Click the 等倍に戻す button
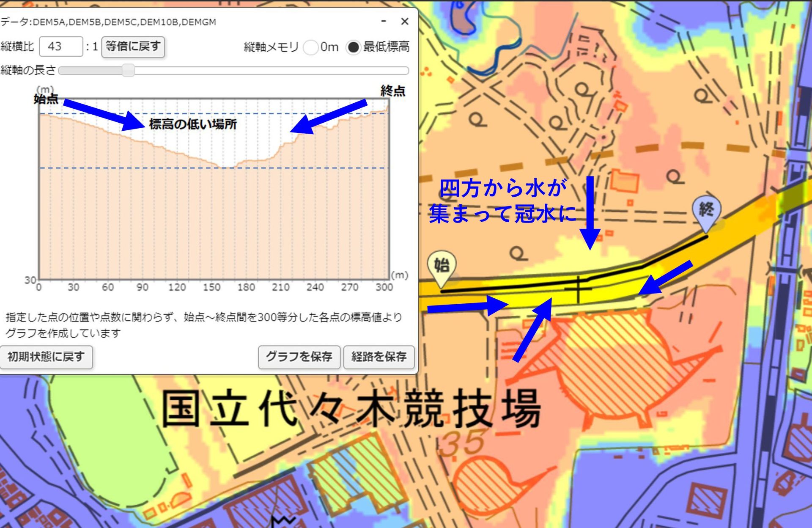The width and height of the screenshot is (812, 528). pos(133,47)
